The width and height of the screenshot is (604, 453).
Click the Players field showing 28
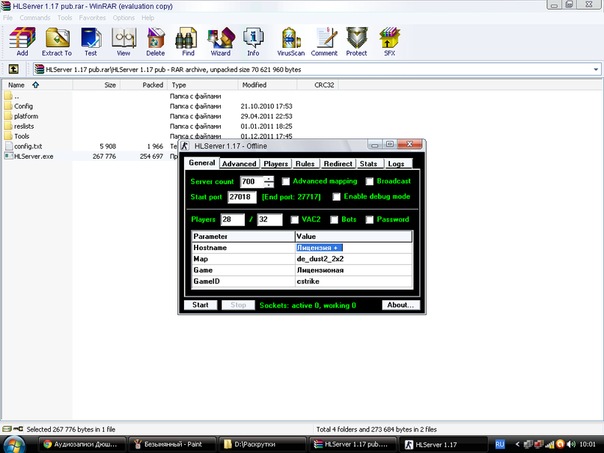[233, 220]
